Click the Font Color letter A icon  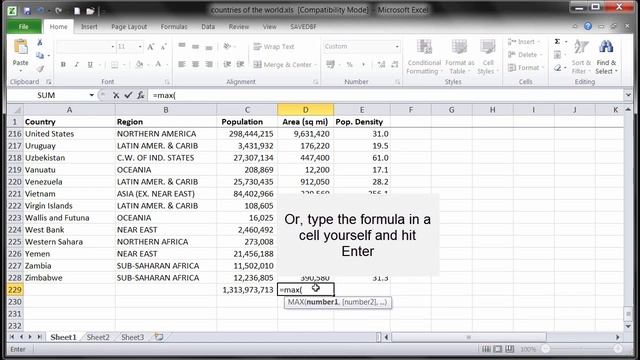[158, 64]
